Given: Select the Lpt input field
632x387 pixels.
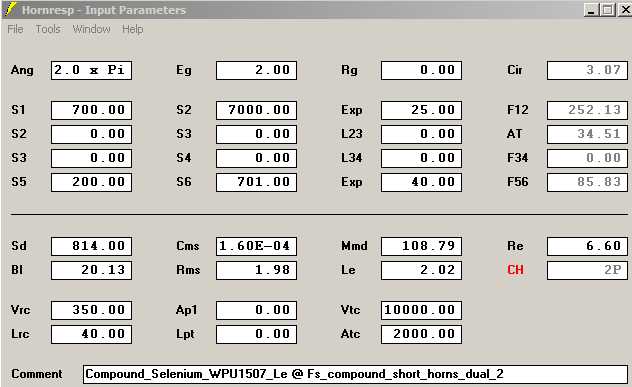Looking at the screenshot, I should (256, 334).
